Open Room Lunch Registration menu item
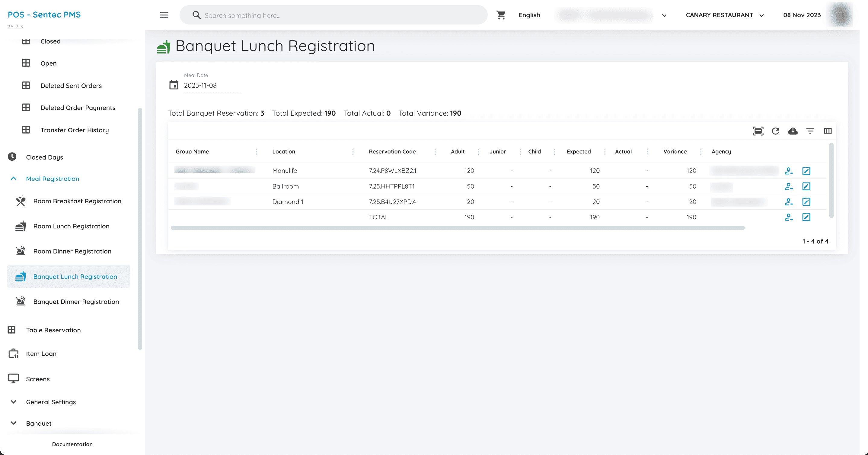This screenshot has width=868, height=455. point(69,226)
